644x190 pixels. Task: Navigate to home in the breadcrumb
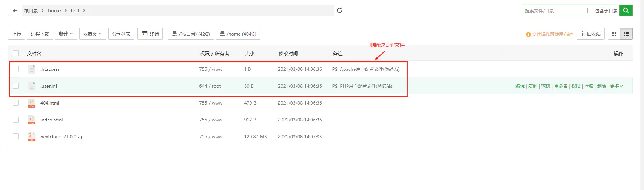pyautogui.click(x=54, y=10)
